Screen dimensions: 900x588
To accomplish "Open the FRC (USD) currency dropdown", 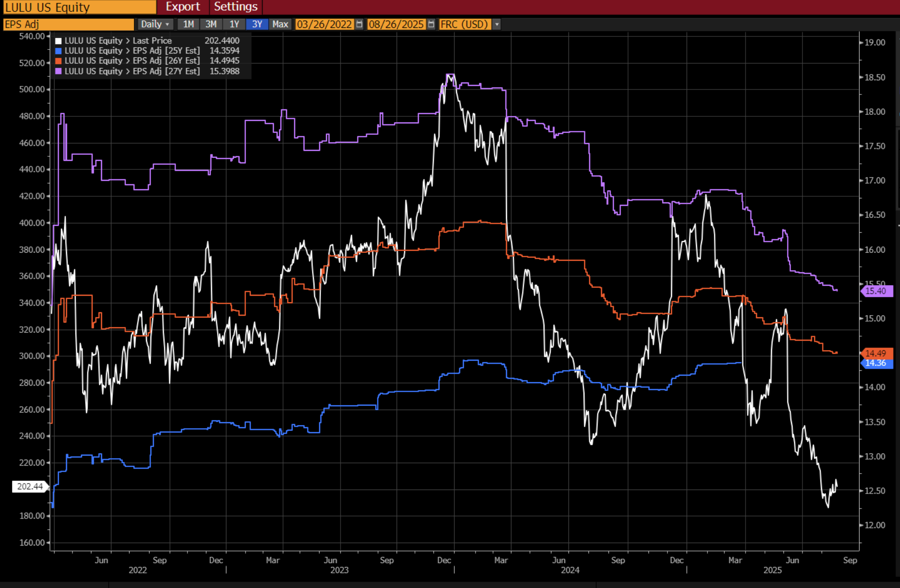I will (x=464, y=24).
